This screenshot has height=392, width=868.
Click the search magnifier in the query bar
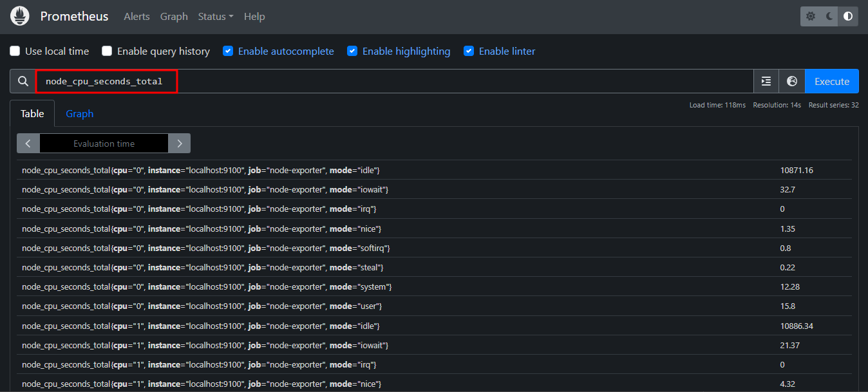click(23, 81)
